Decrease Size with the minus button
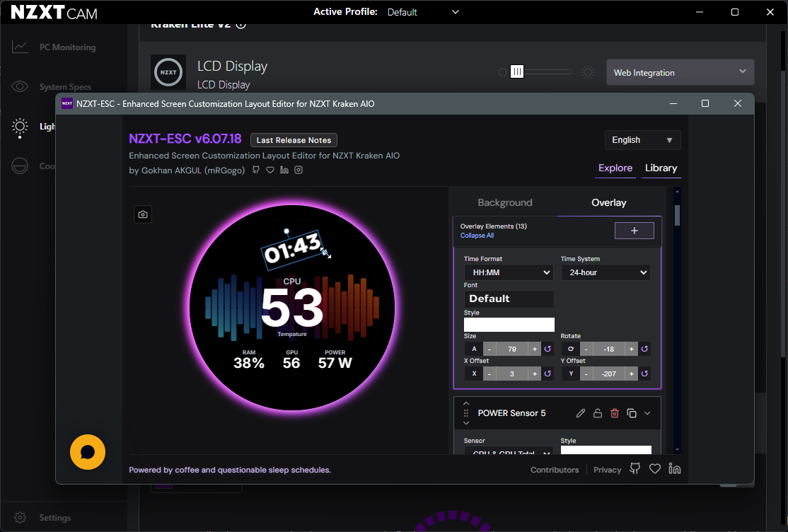 489,349
